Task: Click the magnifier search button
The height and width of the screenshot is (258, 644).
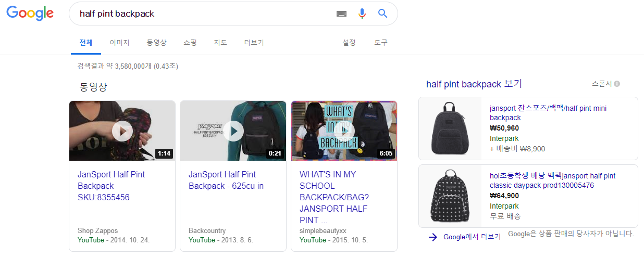Action: coord(383,14)
